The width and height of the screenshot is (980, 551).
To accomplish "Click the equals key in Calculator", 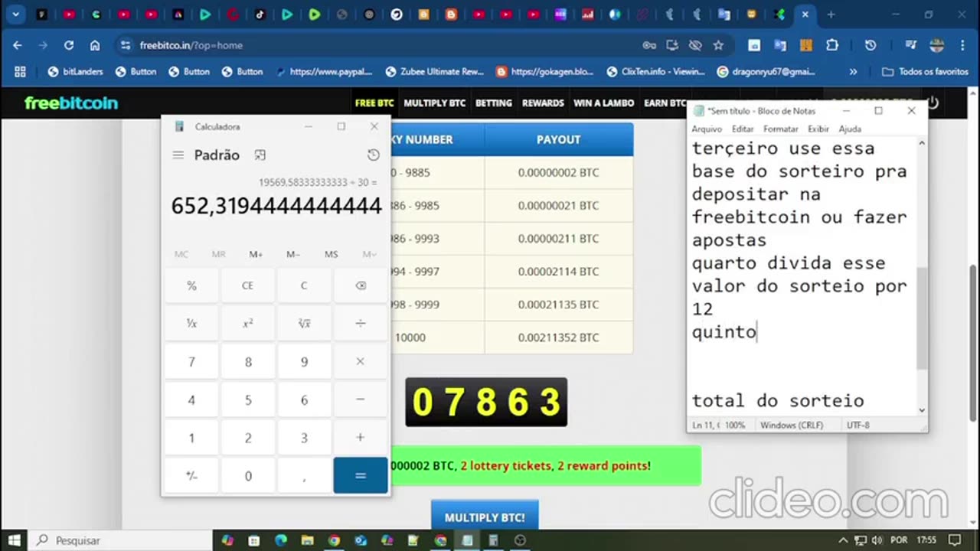I will coord(361,475).
